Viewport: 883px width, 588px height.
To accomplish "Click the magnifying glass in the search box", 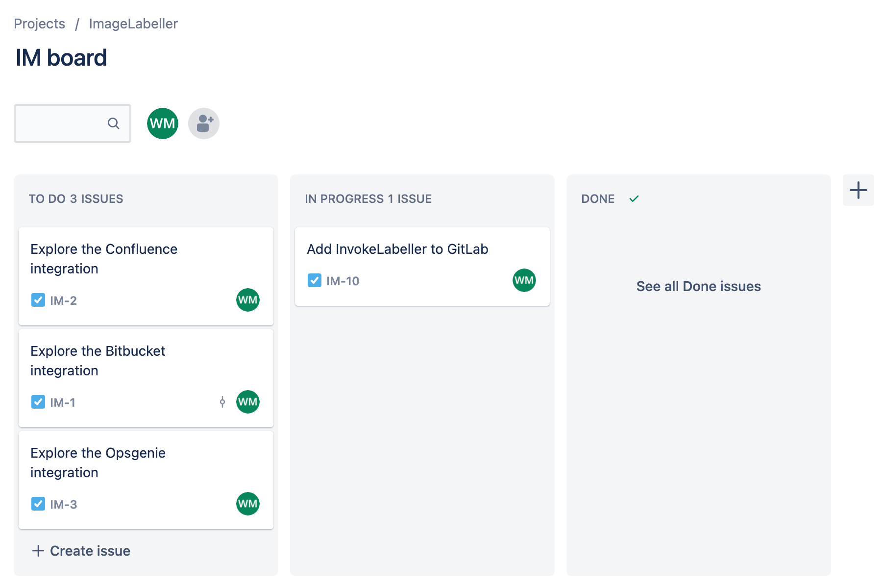I will click(x=114, y=123).
